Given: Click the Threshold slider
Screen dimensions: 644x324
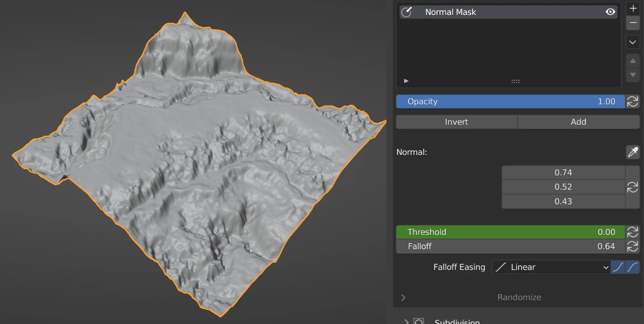Looking at the screenshot, I should click(510, 232).
